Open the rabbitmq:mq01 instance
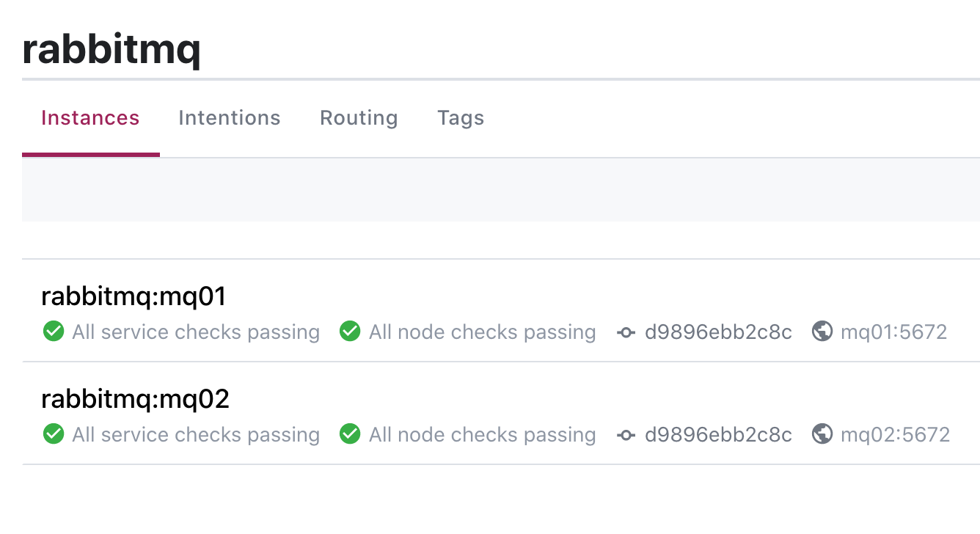This screenshot has height=534, width=980. [134, 296]
